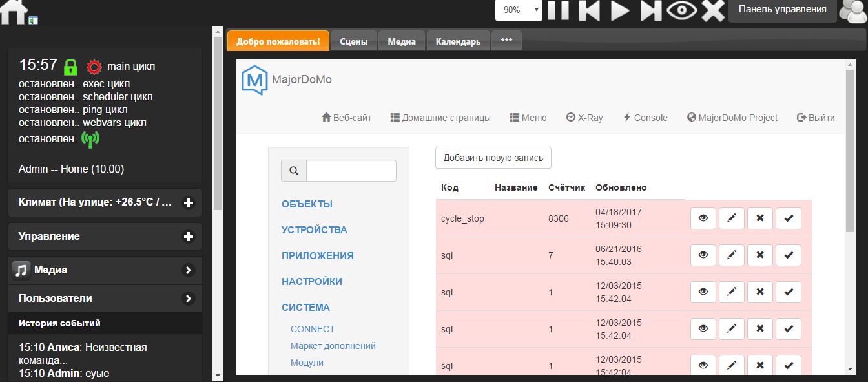This screenshot has width=868, height=382.
Task: Delete cycle_stop record with X icon
Action: (760, 218)
